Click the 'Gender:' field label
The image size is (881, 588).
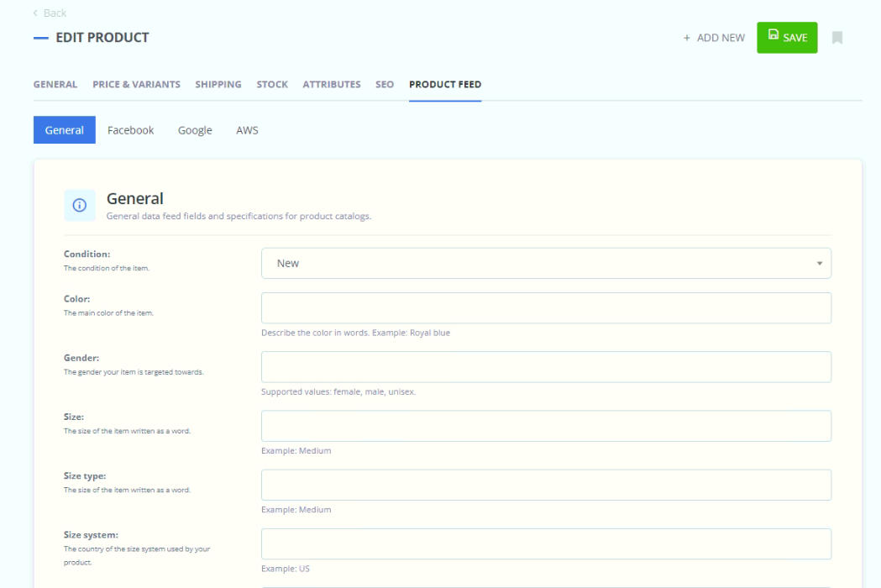tap(81, 358)
